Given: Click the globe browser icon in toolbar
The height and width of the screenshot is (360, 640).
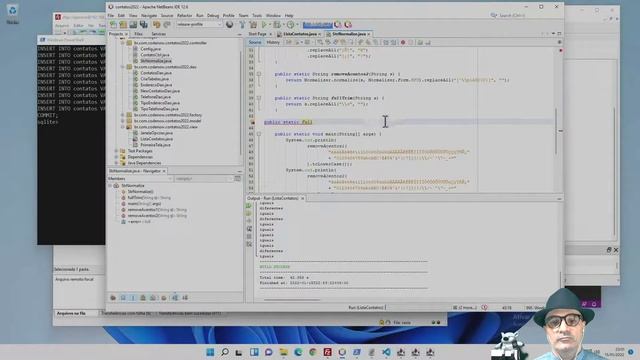Looking at the screenshot, I should tap(229, 24).
